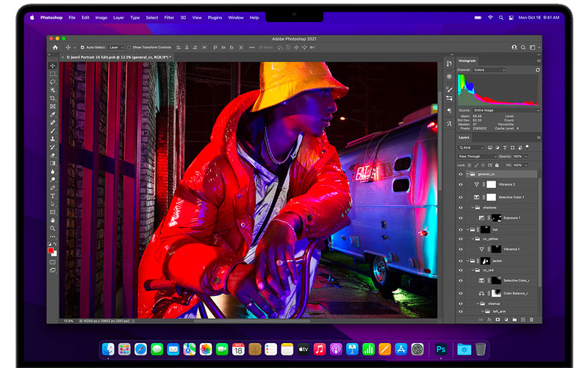Open the Image menu
This screenshot has width=588, height=368.
click(101, 18)
